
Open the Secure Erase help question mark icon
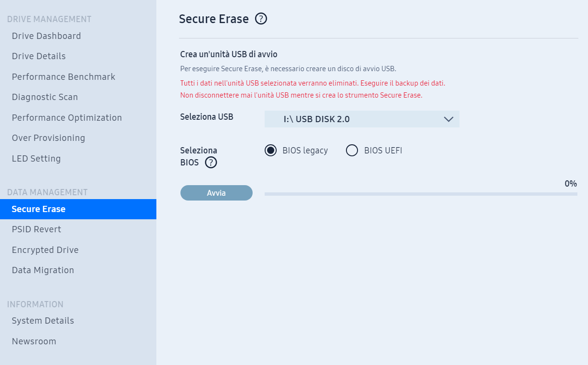click(x=261, y=19)
